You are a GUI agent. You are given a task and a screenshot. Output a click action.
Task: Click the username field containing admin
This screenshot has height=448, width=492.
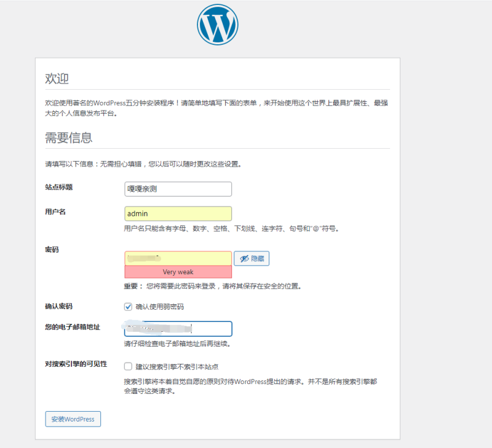point(178,213)
